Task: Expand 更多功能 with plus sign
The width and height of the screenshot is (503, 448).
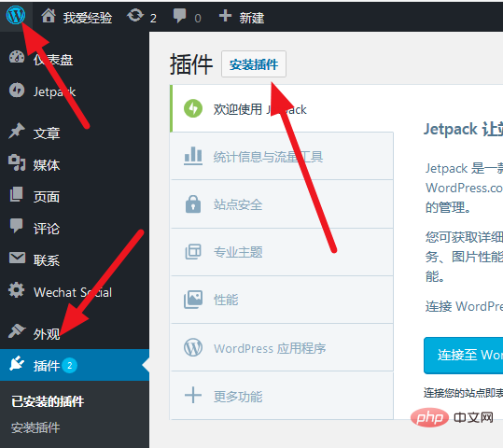Action: 282,396
